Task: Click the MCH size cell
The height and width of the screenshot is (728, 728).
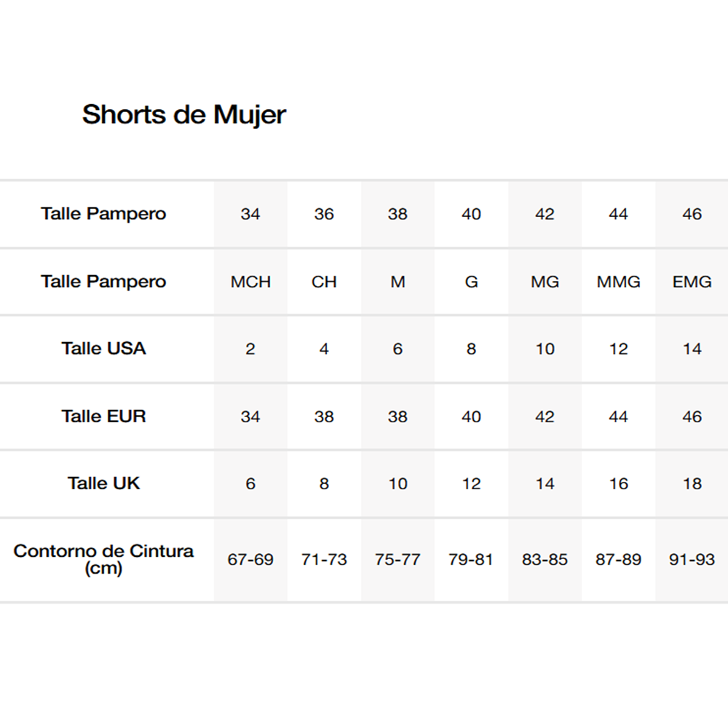Action: pos(250,282)
